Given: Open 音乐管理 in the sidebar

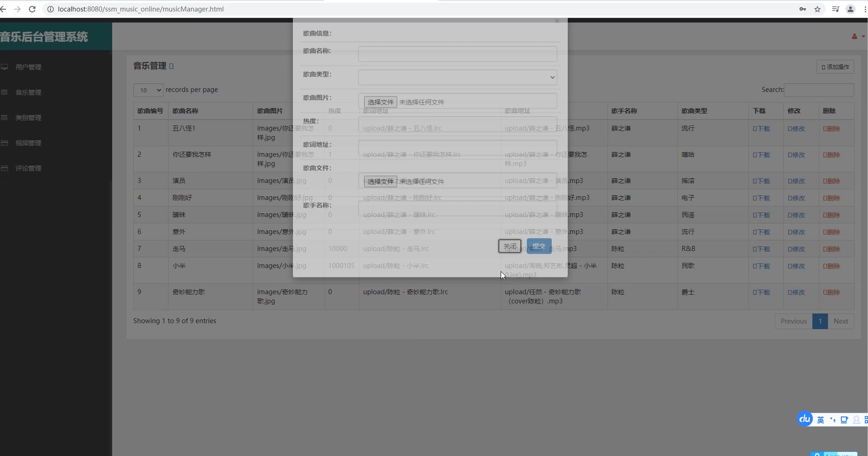Looking at the screenshot, I should [x=29, y=92].
